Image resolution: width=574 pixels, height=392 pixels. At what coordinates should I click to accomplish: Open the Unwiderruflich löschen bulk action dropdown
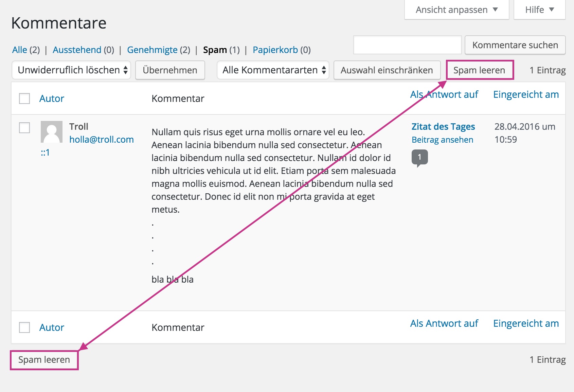click(x=71, y=70)
